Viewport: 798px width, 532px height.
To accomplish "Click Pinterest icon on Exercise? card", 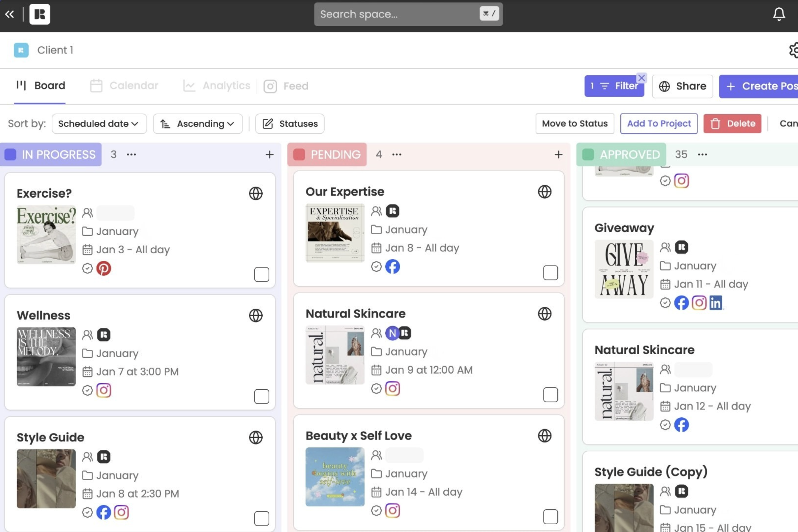I will [103, 268].
